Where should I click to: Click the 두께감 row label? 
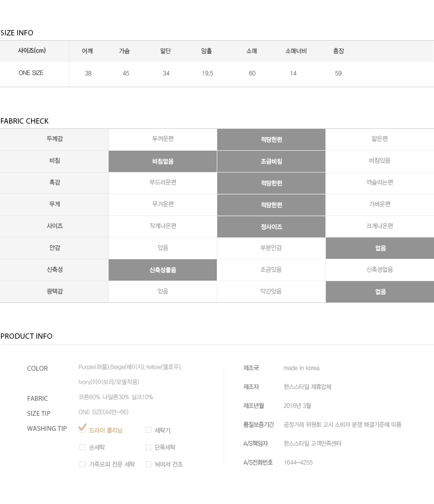[55, 139]
